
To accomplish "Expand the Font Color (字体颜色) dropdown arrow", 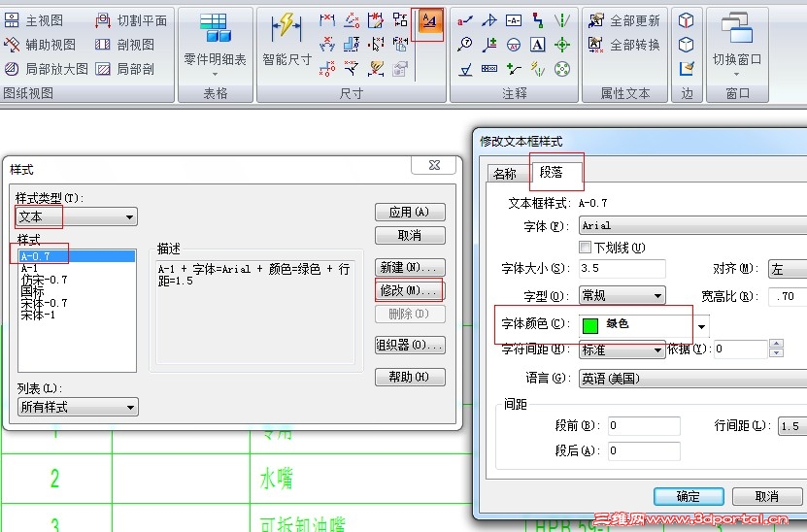I will click(701, 326).
